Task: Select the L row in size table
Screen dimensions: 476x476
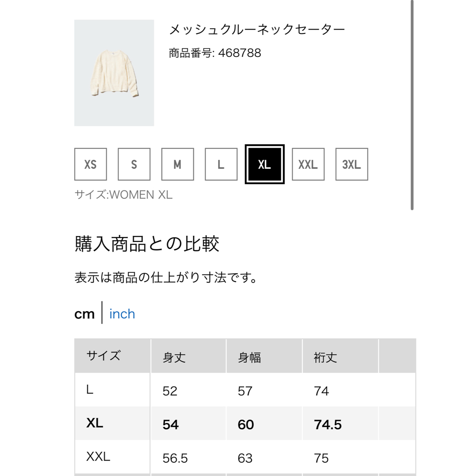Action: pyautogui.click(x=245, y=390)
